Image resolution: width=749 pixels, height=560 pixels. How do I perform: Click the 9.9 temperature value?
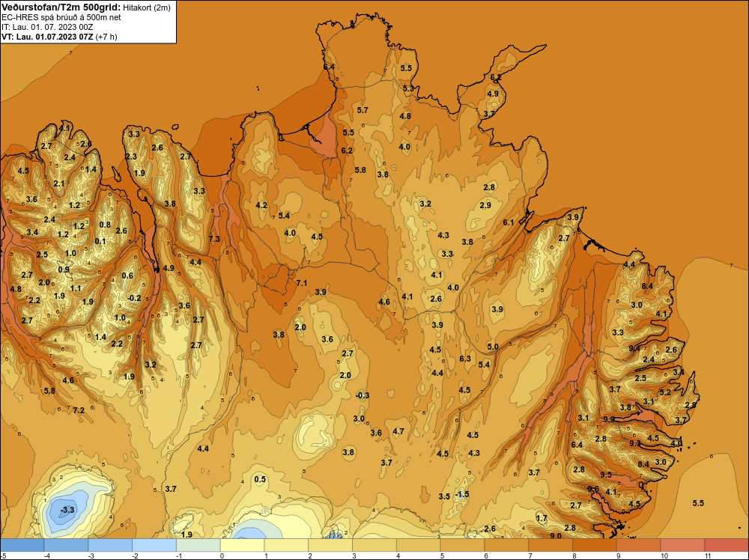[609, 419]
